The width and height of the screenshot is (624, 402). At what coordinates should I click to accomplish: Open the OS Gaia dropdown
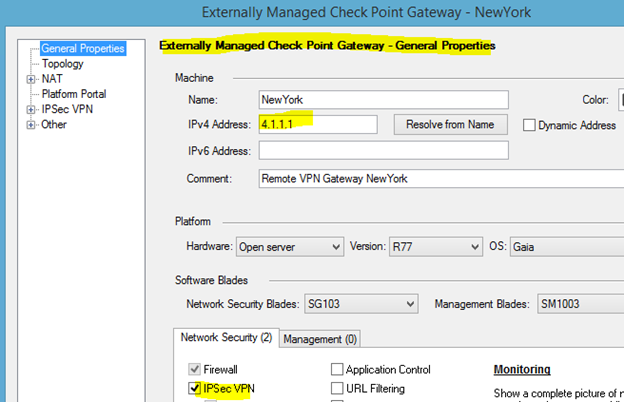click(567, 247)
